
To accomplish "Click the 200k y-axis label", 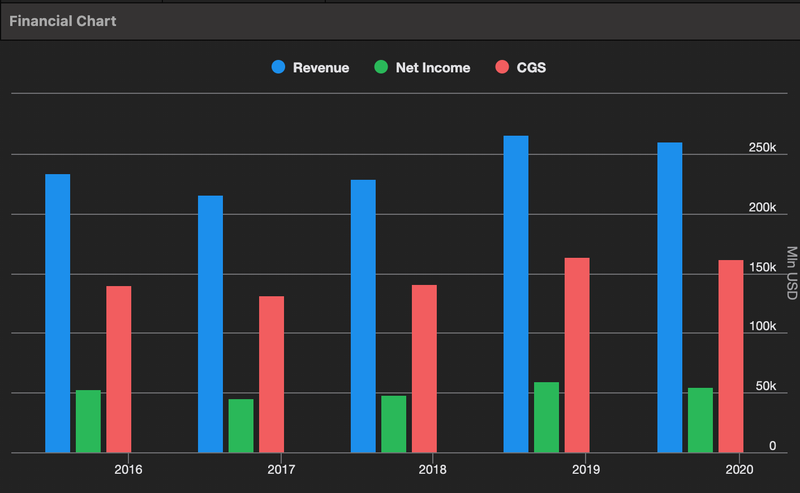I will (762, 207).
